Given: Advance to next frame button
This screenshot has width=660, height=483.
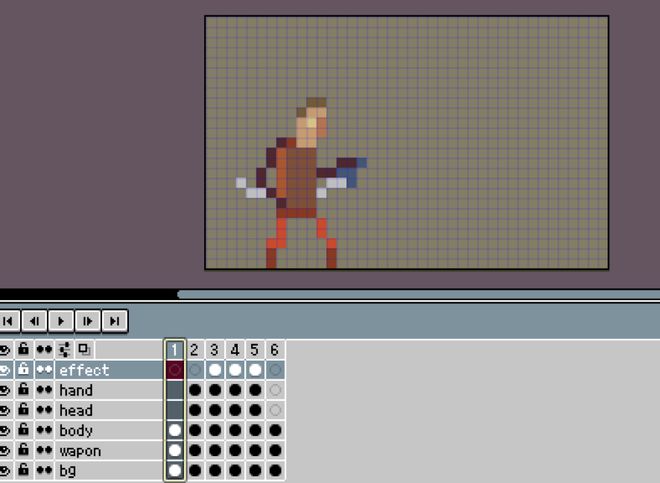Looking at the screenshot, I should point(89,320).
